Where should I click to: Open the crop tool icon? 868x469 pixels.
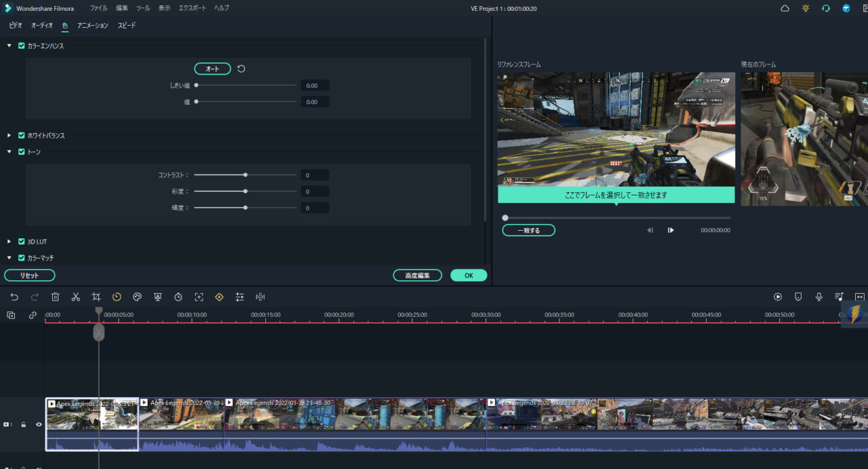[96, 297]
